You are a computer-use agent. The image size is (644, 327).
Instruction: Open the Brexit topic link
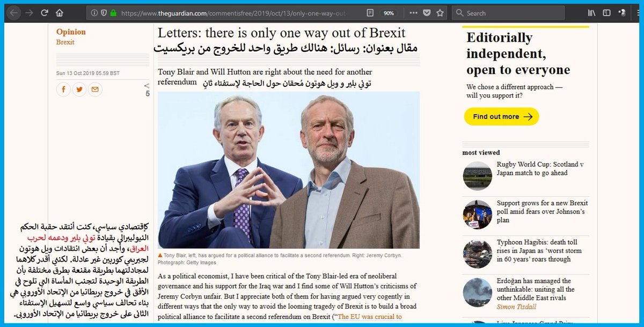(65, 42)
